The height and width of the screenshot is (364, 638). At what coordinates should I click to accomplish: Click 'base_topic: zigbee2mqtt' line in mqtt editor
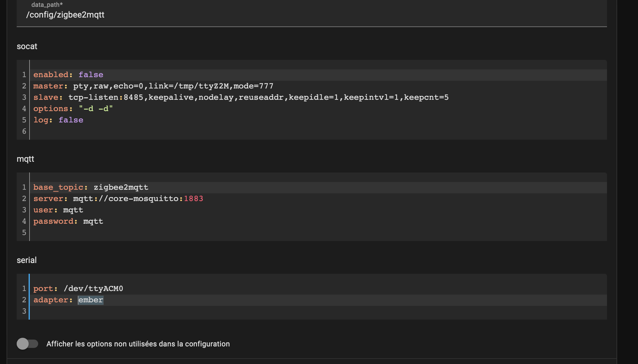(x=91, y=187)
